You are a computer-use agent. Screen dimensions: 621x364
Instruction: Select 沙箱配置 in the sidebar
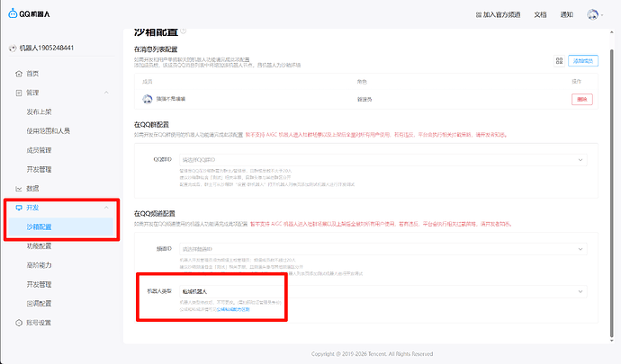[x=61, y=226]
